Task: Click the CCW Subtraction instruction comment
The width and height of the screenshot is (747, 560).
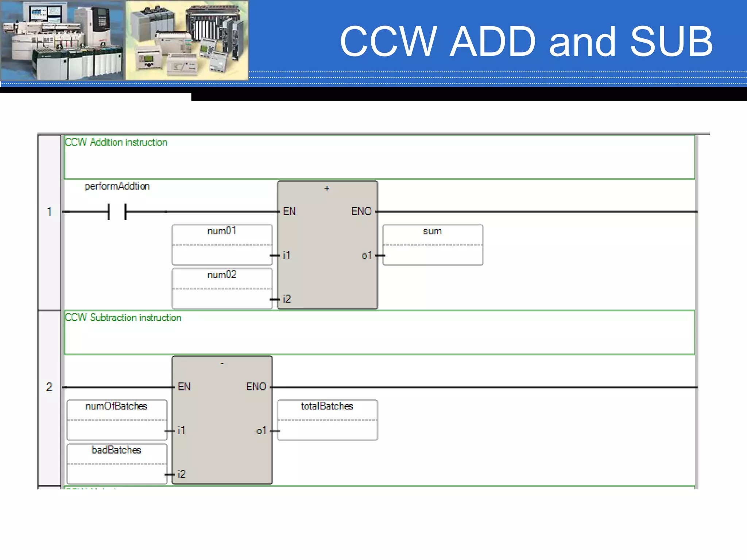Action: pyautogui.click(x=123, y=318)
